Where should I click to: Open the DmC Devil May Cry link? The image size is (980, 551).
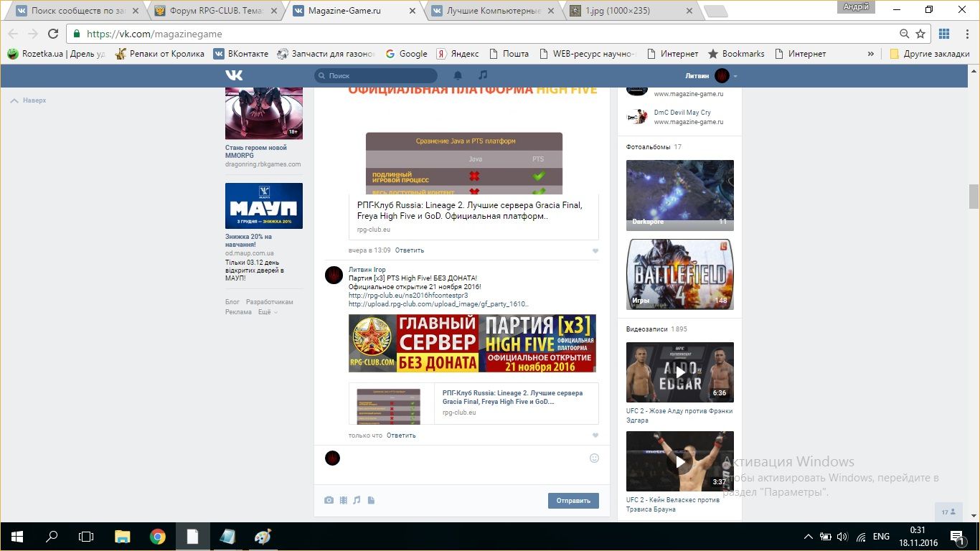point(682,113)
